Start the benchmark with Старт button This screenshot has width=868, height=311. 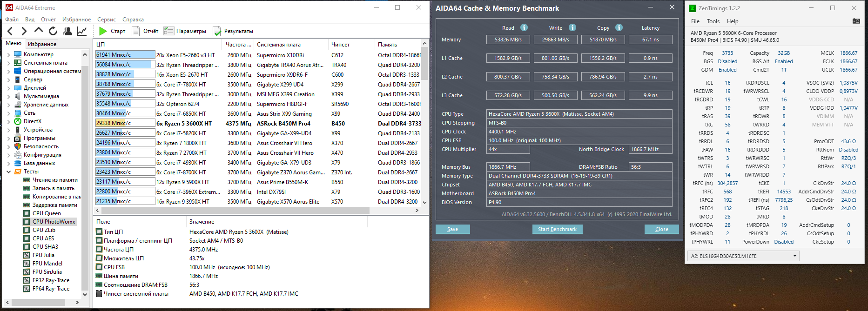[112, 31]
